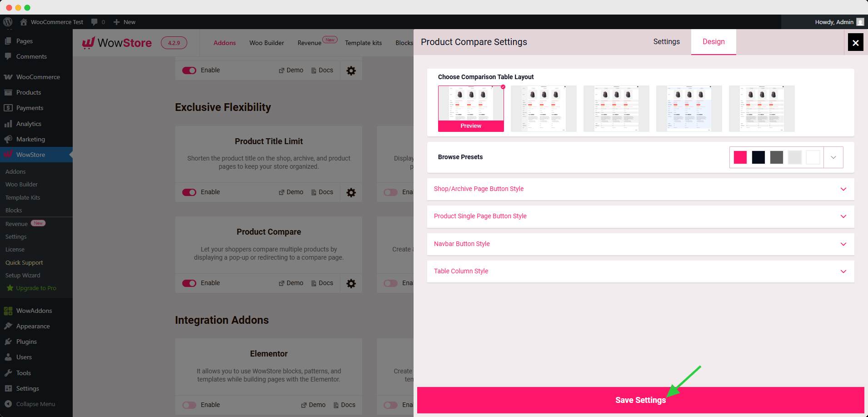The image size is (868, 417).
Task: Toggle Product Compare enable switch
Action: [x=189, y=283]
